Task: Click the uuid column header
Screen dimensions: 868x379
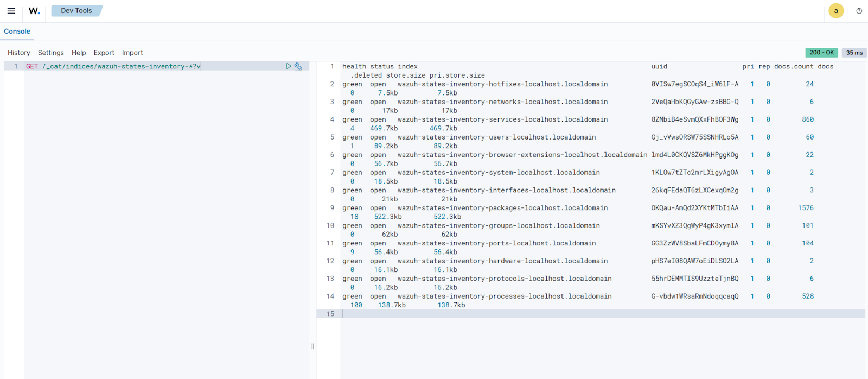Action: pos(659,66)
